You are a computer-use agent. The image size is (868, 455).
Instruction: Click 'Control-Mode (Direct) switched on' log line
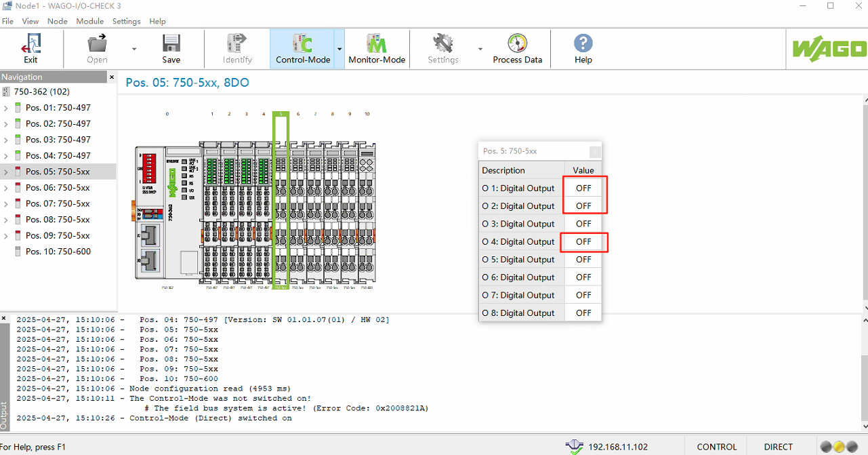[x=154, y=418]
